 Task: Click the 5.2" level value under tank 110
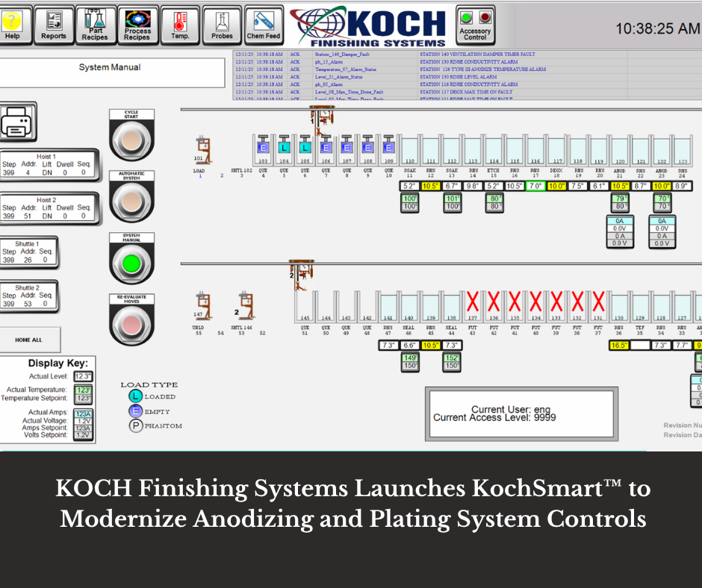click(x=410, y=186)
